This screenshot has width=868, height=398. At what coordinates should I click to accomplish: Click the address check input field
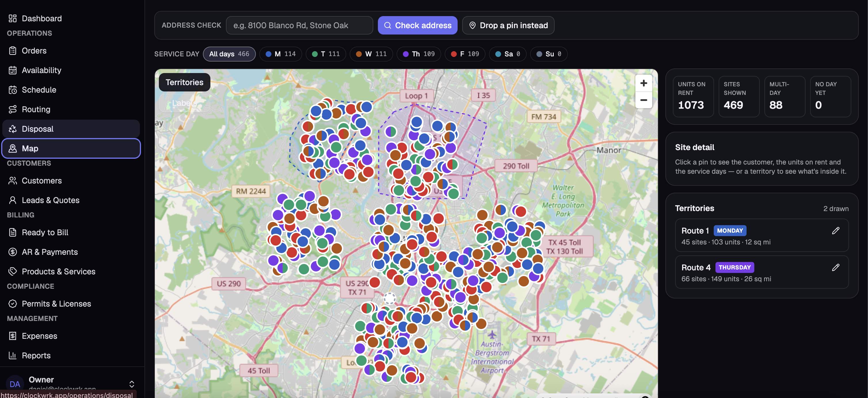pyautogui.click(x=299, y=26)
